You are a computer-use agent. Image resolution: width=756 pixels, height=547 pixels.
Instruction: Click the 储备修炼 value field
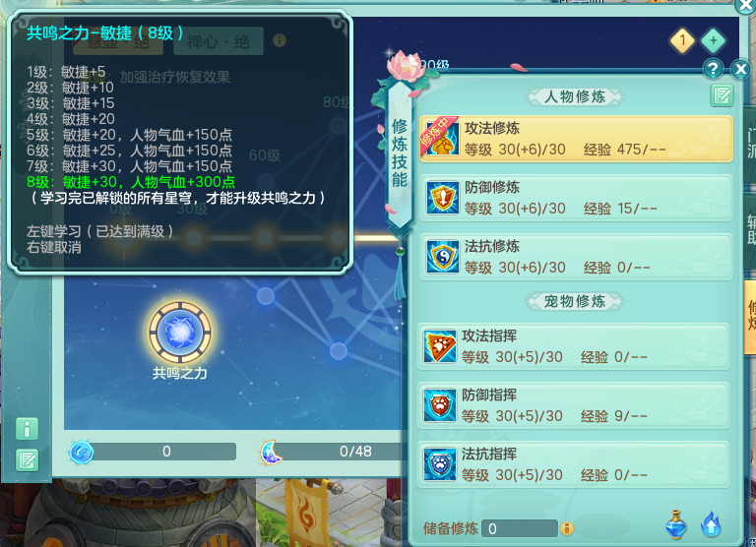click(520, 528)
